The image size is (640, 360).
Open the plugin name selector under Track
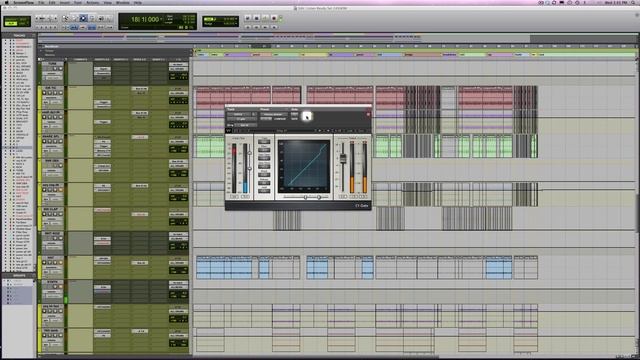point(242,119)
